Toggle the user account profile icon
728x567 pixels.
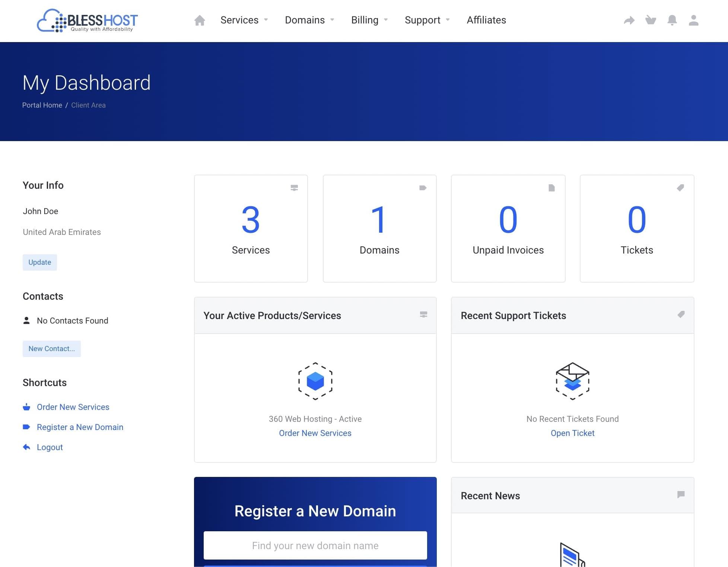point(693,20)
